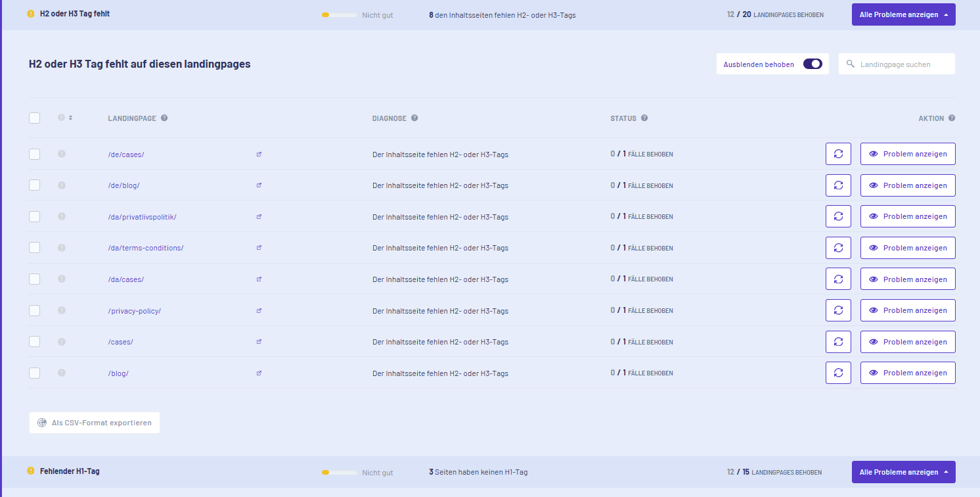Focus the Landingpage suchen search field
The image size is (980, 497).
897,64
